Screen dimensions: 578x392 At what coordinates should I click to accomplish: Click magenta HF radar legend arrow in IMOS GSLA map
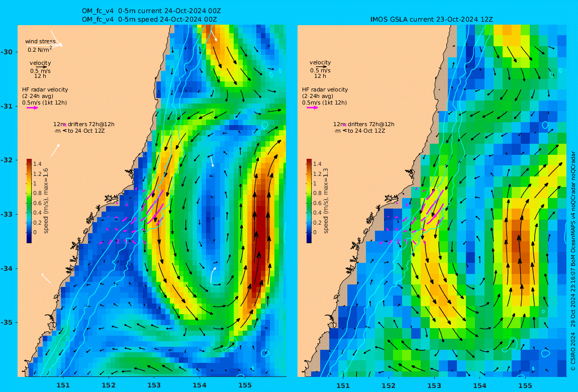[x=312, y=108]
